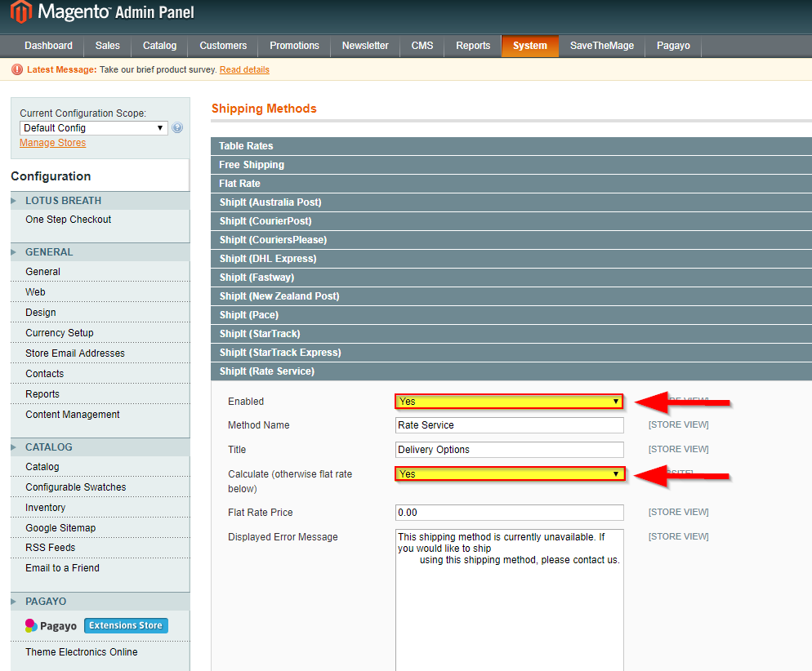Open the Catalog top menu

coord(159,46)
